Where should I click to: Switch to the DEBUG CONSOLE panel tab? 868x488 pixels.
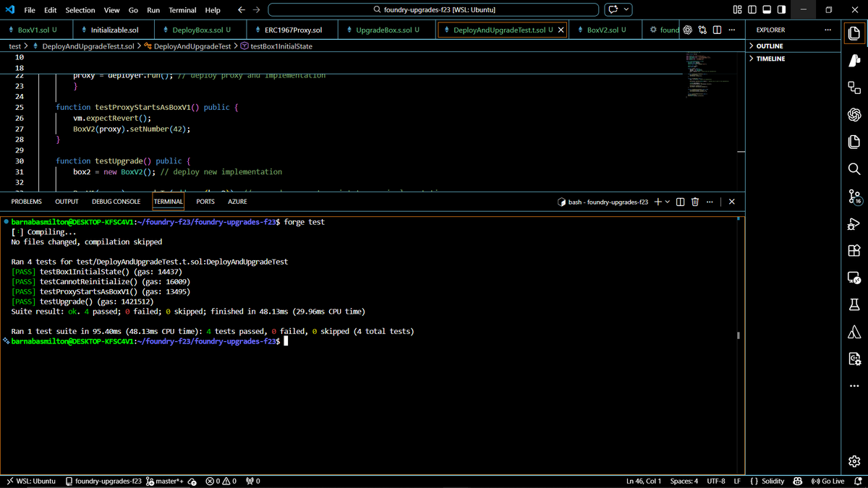tap(116, 202)
